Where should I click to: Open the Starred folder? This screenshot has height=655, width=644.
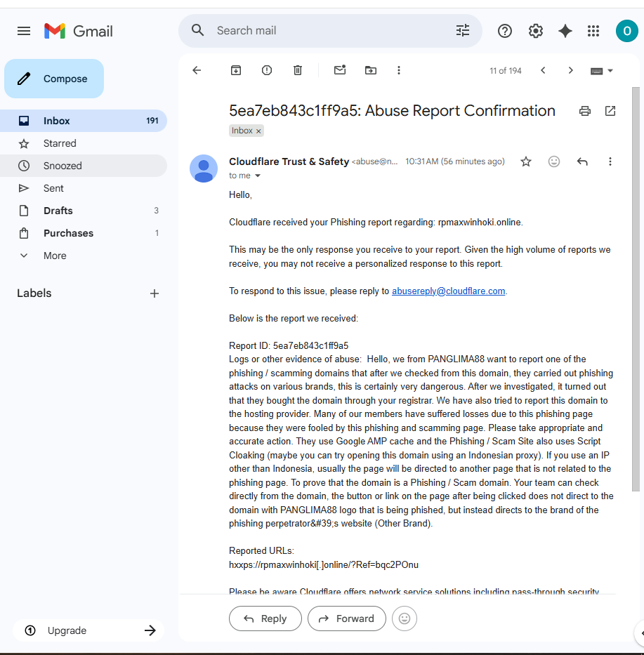[84, 143]
